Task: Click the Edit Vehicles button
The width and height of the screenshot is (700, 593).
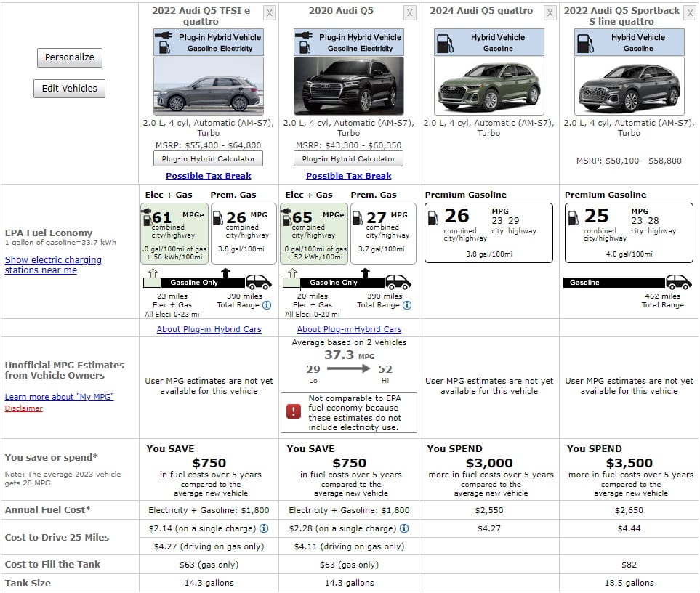Action: [x=70, y=89]
